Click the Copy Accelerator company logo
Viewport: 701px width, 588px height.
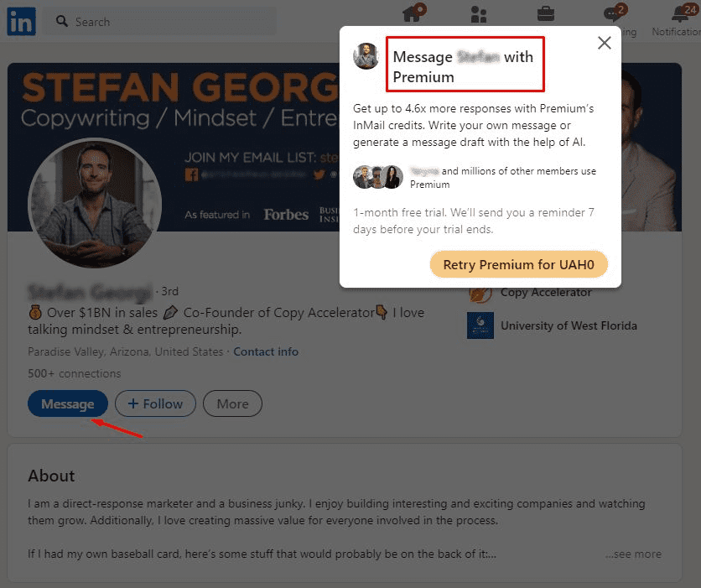(x=480, y=293)
